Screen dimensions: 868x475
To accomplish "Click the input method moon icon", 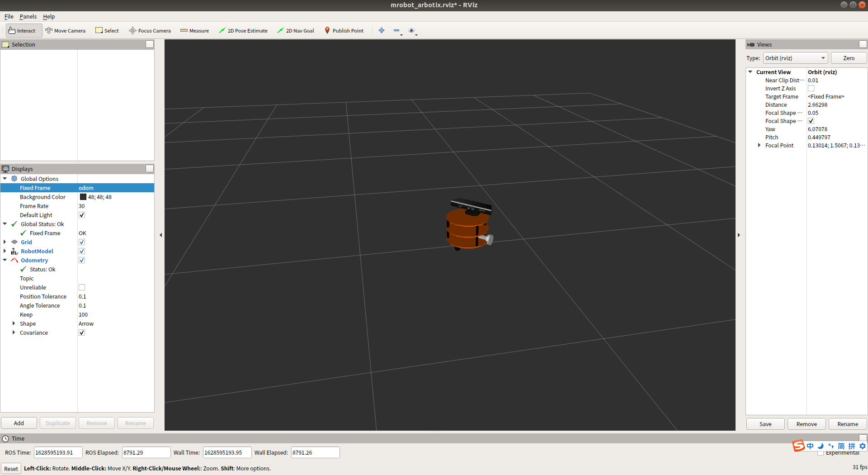I will coord(821,446).
